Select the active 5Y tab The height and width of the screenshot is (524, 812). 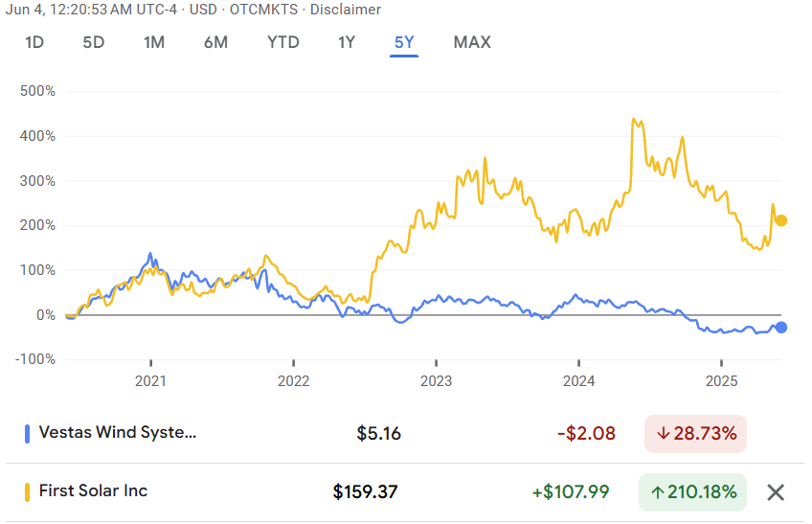pos(404,42)
